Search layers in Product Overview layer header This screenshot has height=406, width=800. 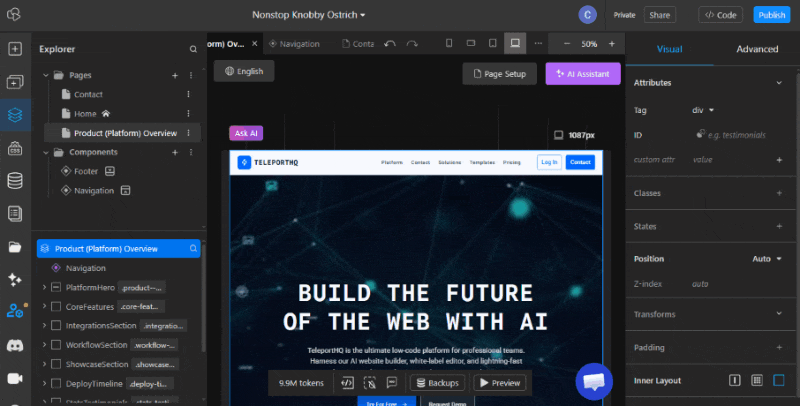pos(193,249)
